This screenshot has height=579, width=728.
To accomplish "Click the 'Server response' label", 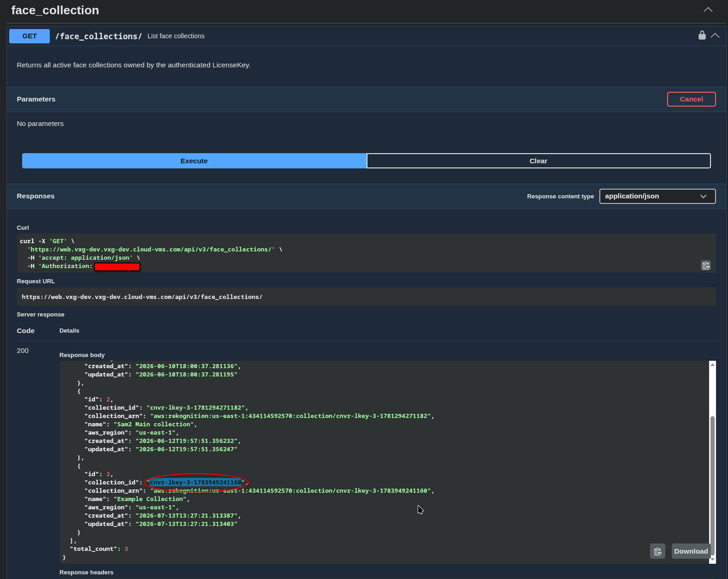I will click(x=41, y=315).
